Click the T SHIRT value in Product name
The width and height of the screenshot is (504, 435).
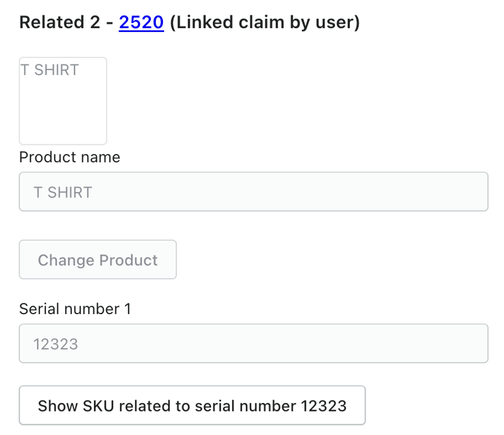point(63,192)
